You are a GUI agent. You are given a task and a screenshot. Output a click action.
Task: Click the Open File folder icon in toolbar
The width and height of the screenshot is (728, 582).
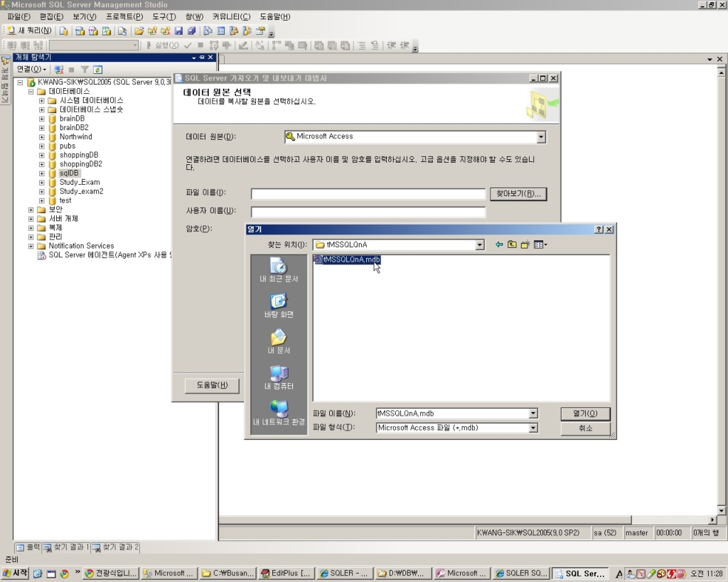[x=139, y=31]
